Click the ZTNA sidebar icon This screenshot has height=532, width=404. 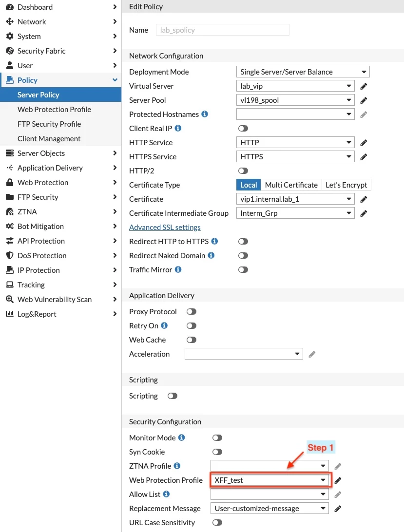[x=10, y=211]
